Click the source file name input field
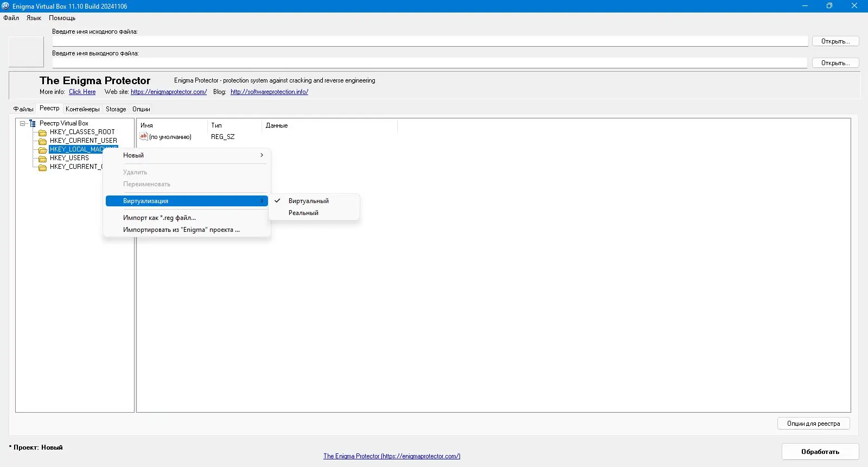This screenshot has width=868, height=467. tap(430, 41)
